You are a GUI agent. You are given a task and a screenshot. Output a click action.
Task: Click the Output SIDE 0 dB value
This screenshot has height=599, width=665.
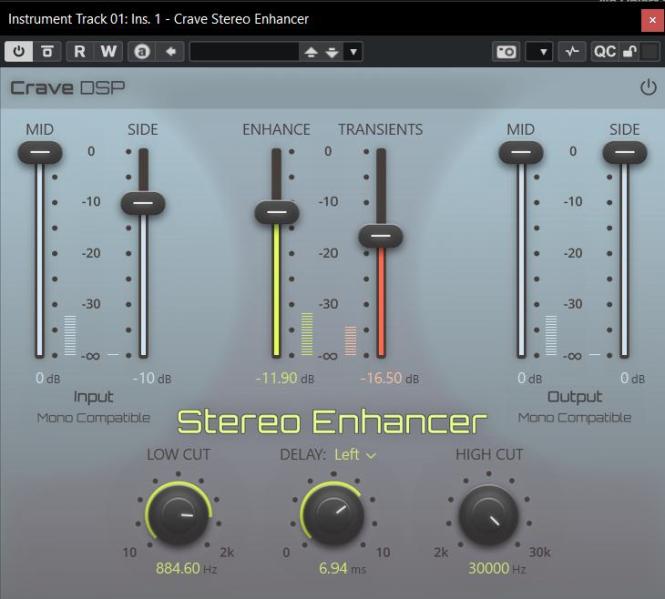click(x=632, y=378)
